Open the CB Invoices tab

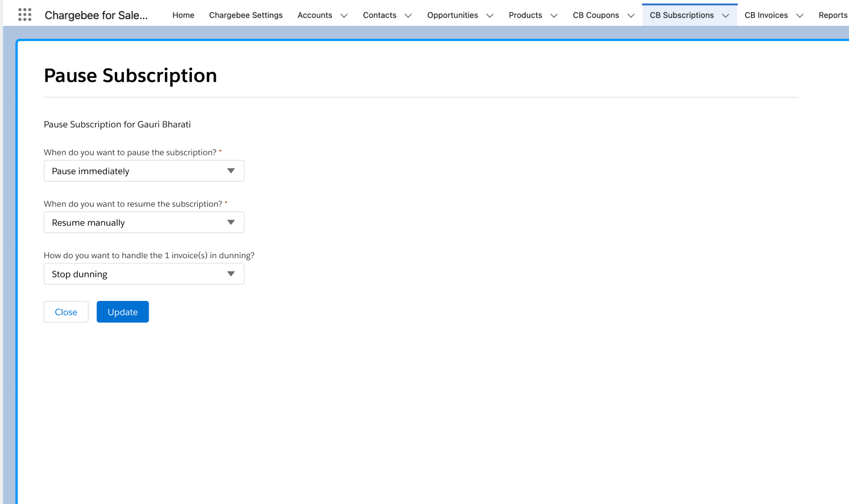point(766,15)
